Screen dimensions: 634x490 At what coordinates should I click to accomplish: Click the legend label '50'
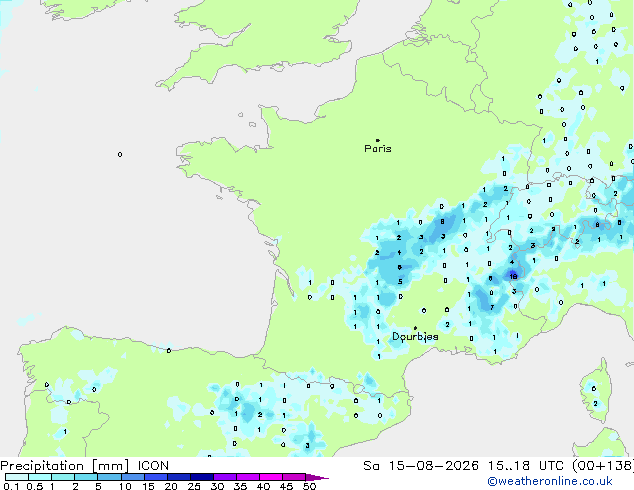pos(309,486)
